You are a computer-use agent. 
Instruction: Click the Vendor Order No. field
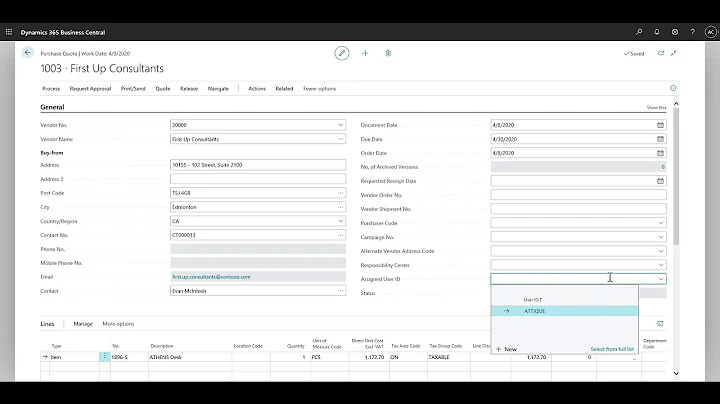578,195
